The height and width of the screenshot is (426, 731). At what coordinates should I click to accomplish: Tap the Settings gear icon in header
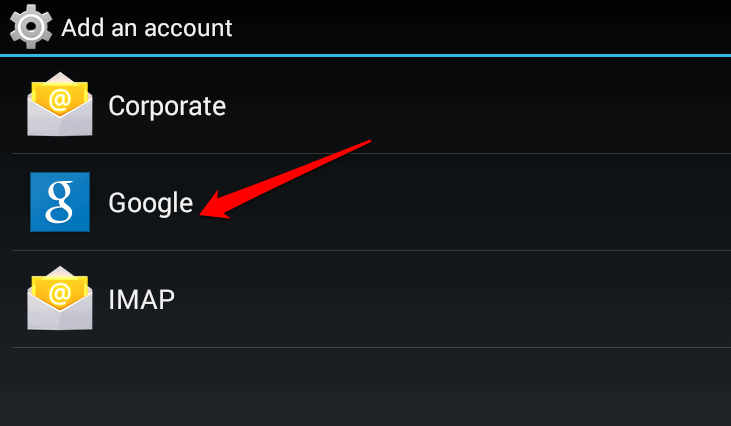(x=31, y=27)
